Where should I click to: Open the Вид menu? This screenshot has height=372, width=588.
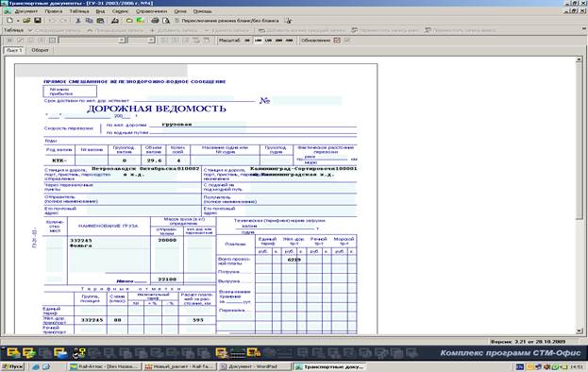point(100,11)
